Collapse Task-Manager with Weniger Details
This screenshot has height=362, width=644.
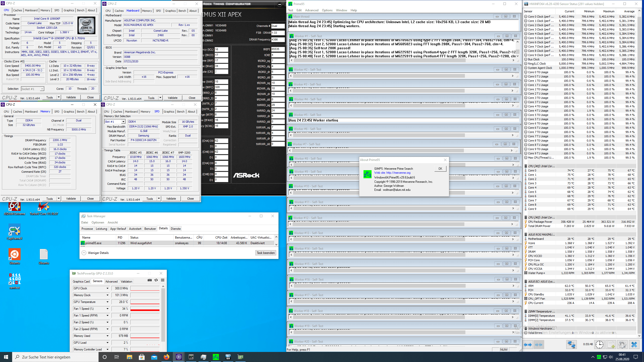click(x=95, y=253)
